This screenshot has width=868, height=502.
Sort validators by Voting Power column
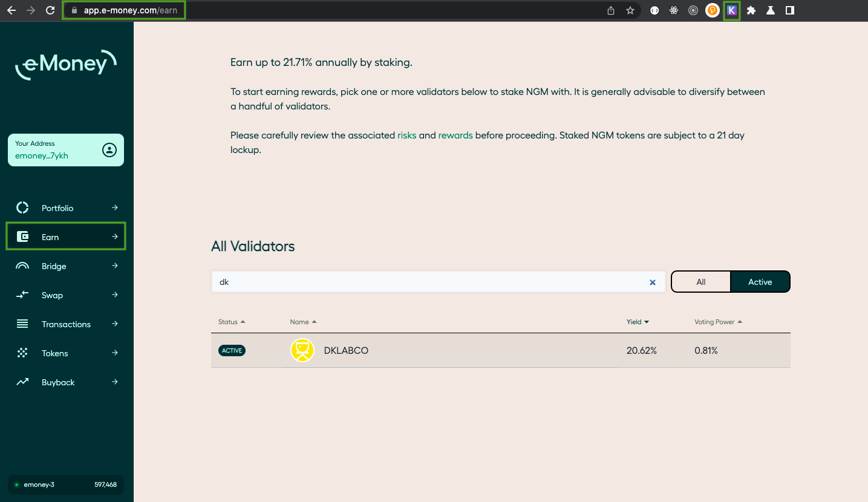(719, 322)
